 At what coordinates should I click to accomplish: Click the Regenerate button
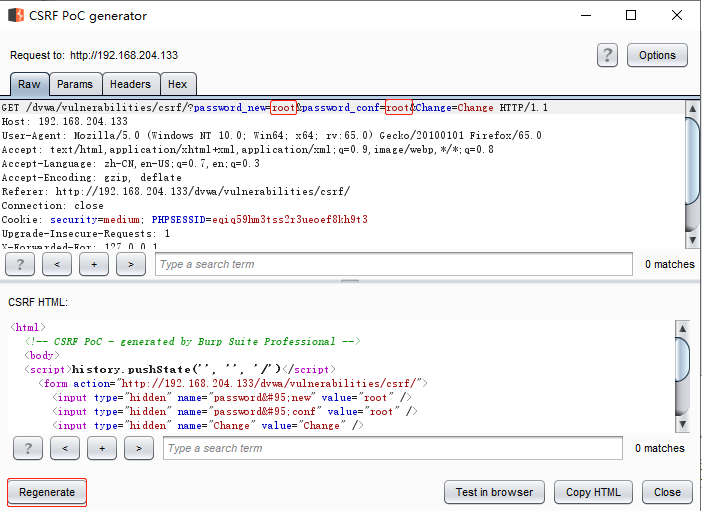[x=47, y=492]
